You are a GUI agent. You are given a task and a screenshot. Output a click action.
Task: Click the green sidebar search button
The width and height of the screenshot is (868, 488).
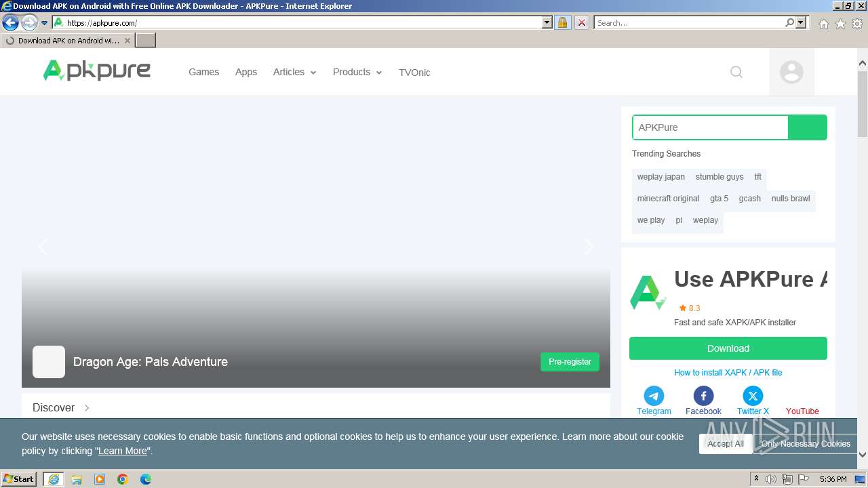(x=808, y=127)
